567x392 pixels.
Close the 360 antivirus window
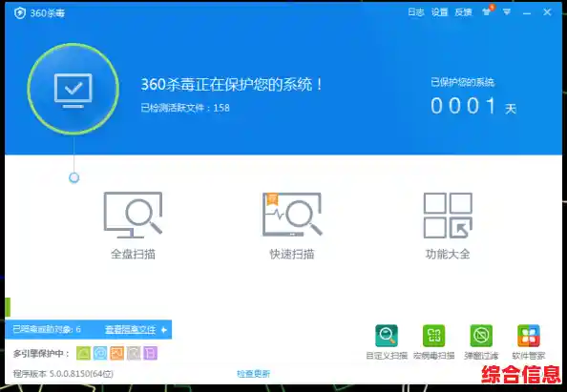click(547, 12)
